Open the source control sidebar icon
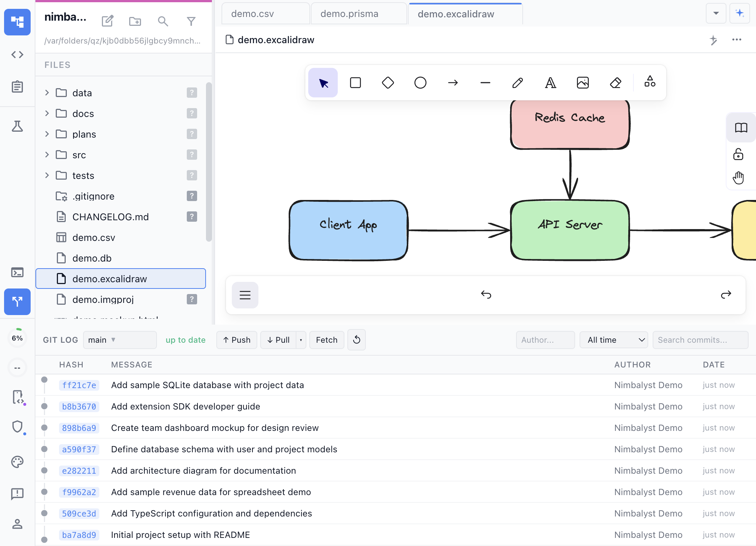756x546 pixels. click(x=17, y=302)
